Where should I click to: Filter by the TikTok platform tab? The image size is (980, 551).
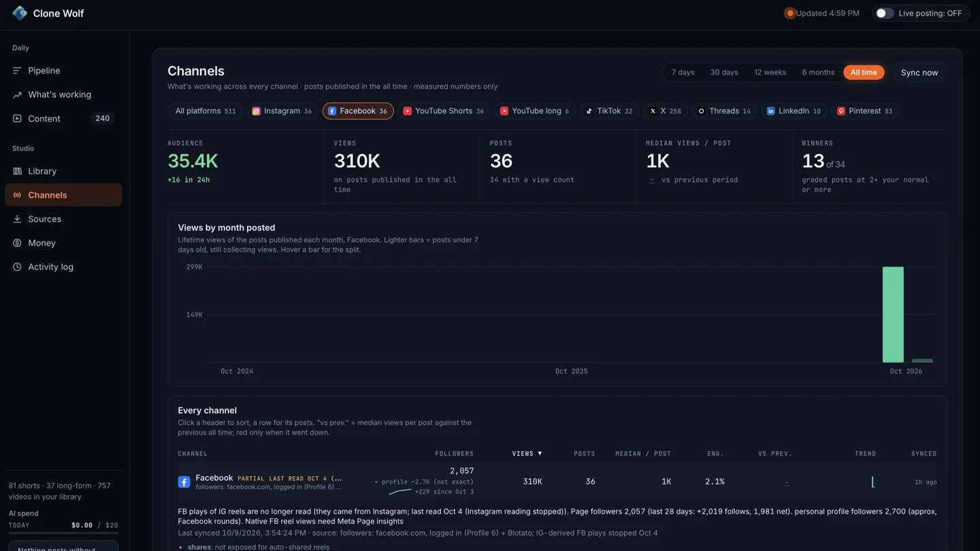tap(609, 111)
